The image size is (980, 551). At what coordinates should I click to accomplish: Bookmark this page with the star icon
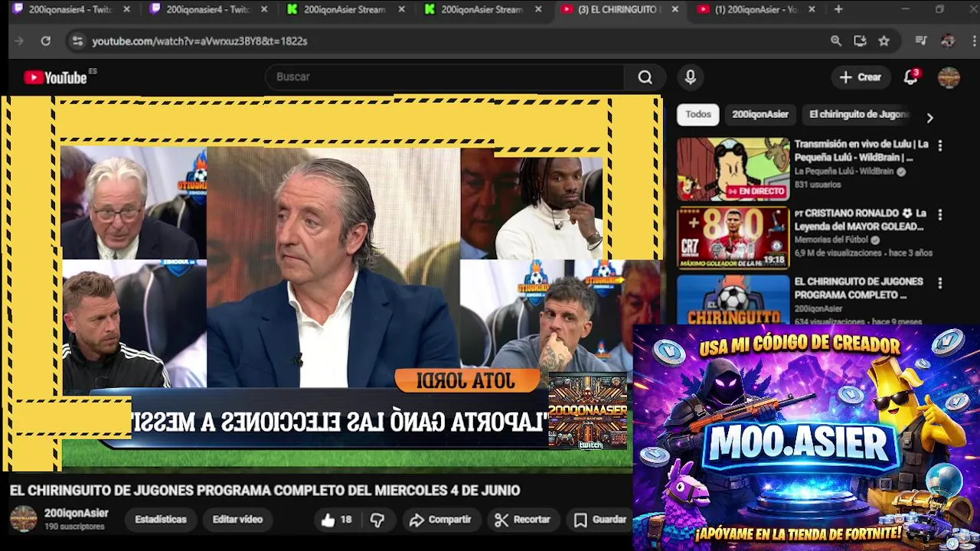[884, 41]
